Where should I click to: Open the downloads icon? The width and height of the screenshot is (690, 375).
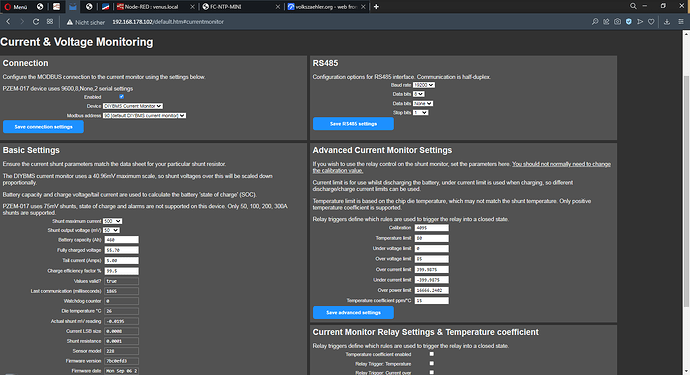(x=667, y=22)
